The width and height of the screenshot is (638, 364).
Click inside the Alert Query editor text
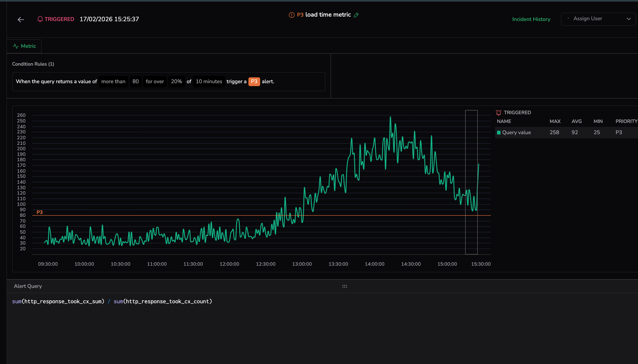click(112, 302)
